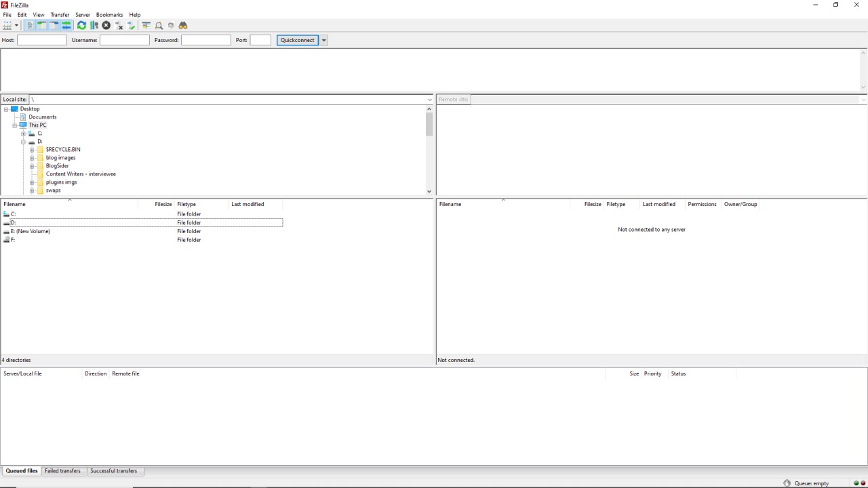
Task: Open the Local site path dropdown
Action: pos(429,100)
